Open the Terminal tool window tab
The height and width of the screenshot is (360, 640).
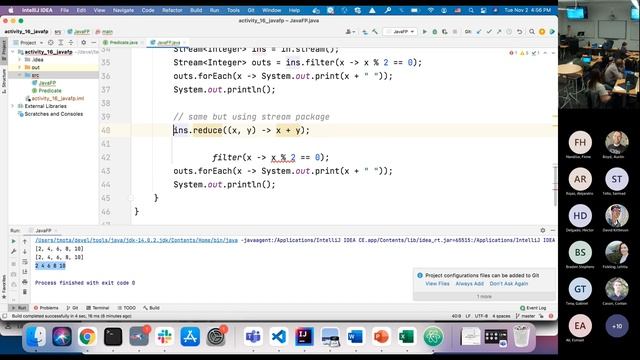[x=98, y=308]
